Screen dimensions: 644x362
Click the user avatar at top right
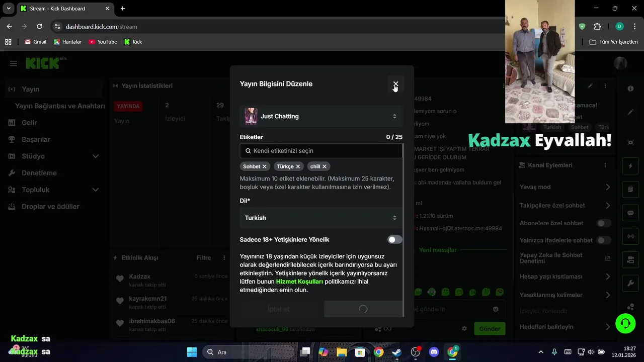620,63
